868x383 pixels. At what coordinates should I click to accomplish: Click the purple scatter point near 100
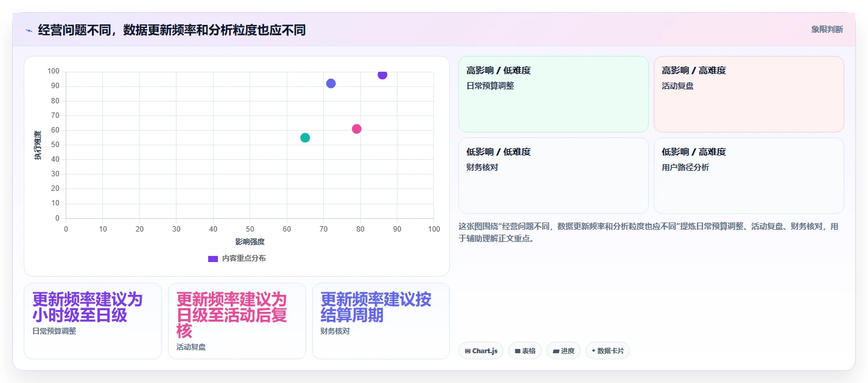click(x=382, y=75)
